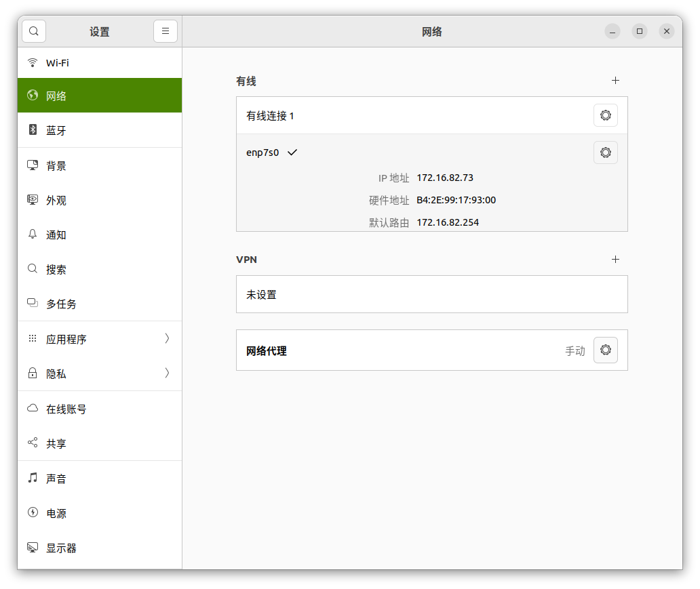Image resolution: width=700 pixels, height=589 pixels.
Task: Open gear settings for enp7s0 connection
Action: 605,153
